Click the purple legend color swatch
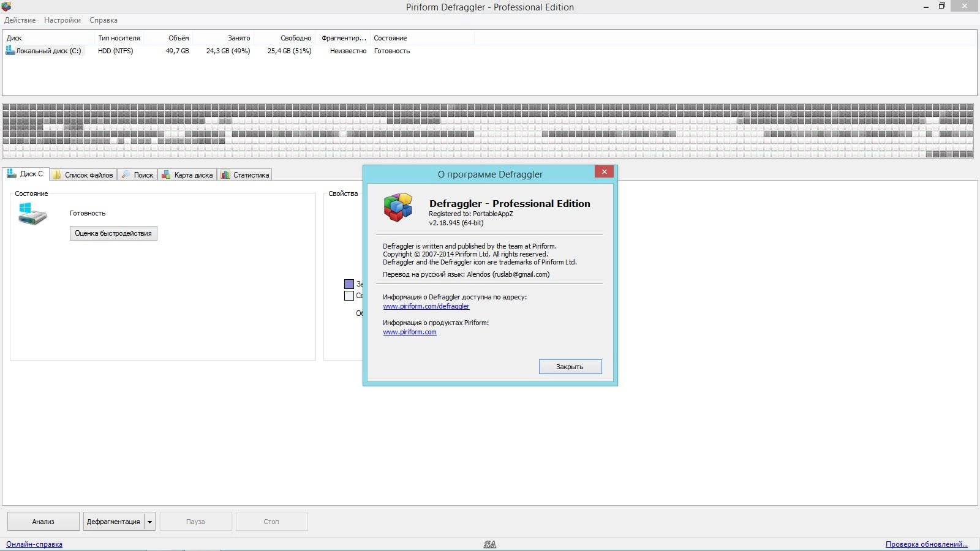Viewport: 980px width, 551px height. click(349, 284)
